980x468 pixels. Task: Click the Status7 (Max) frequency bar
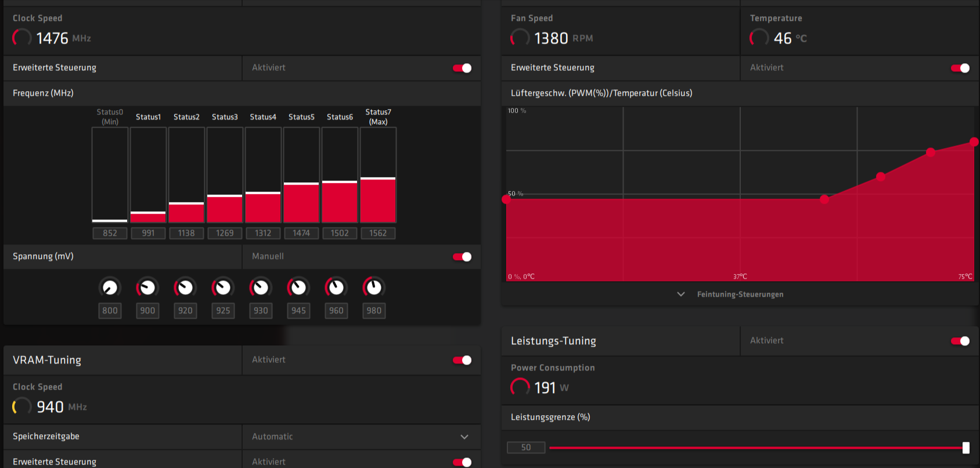point(378,175)
